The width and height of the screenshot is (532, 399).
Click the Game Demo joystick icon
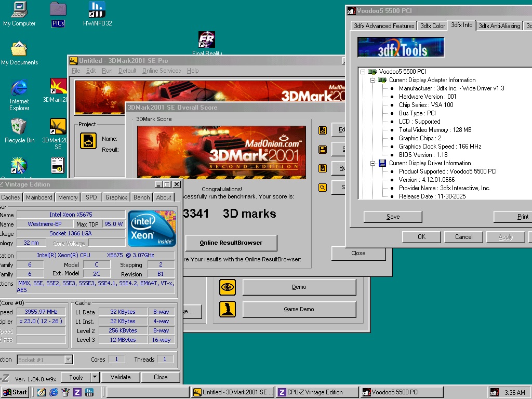(228, 309)
